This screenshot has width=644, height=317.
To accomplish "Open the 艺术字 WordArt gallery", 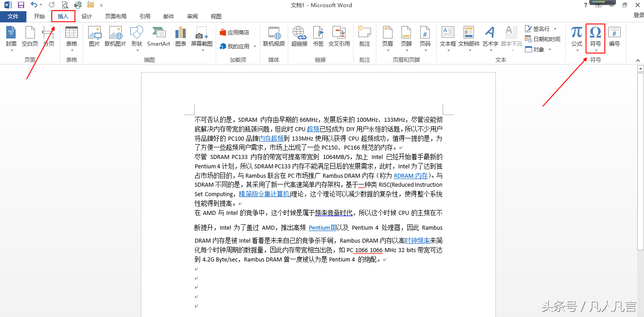I will [x=490, y=38].
